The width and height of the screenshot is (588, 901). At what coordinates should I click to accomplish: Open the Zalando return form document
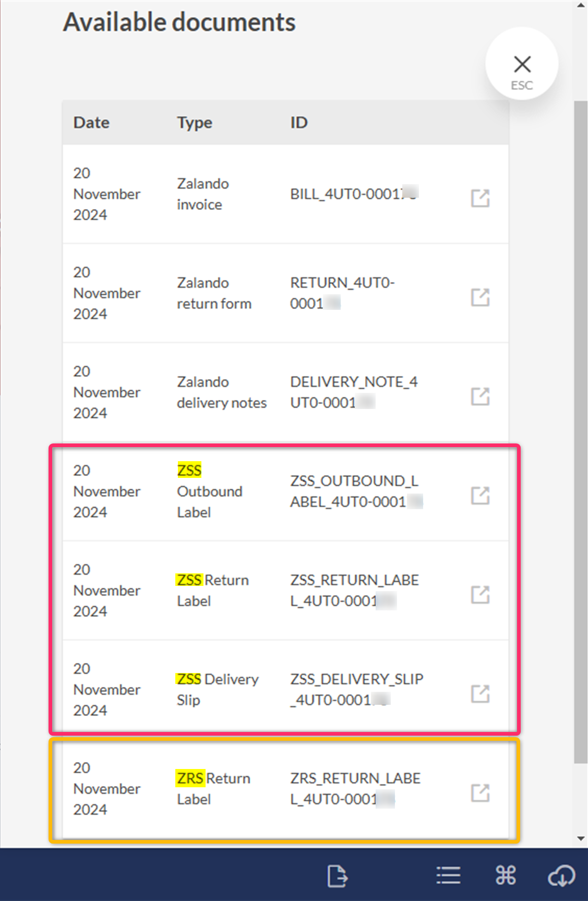(x=480, y=297)
